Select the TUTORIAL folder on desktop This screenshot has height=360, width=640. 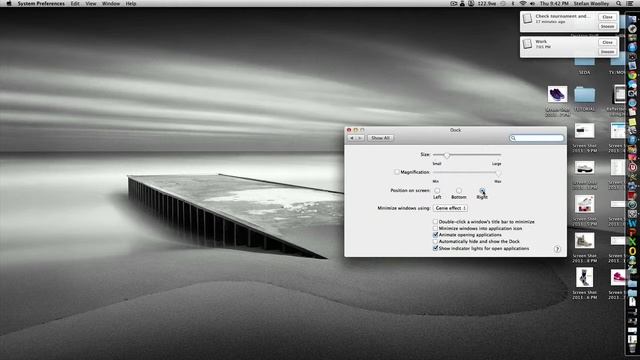[x=584, y=95]
